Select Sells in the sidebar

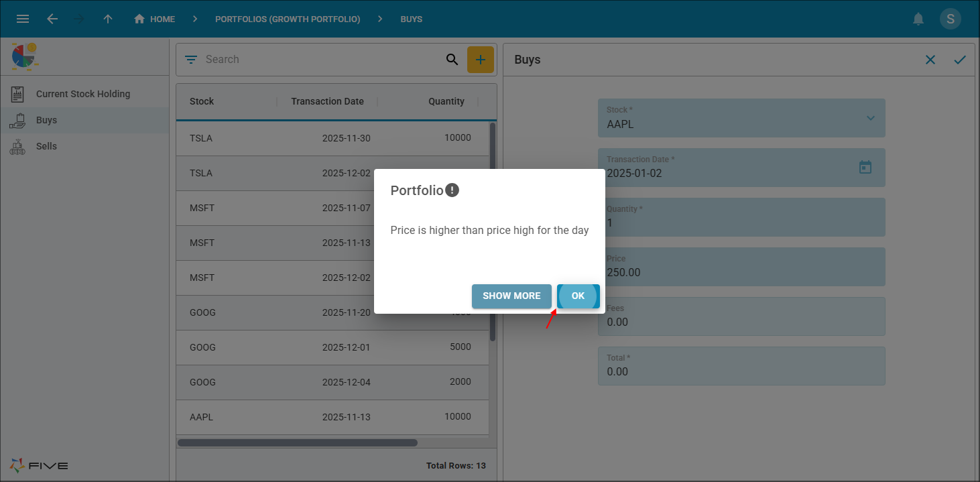tap(46, 146)
